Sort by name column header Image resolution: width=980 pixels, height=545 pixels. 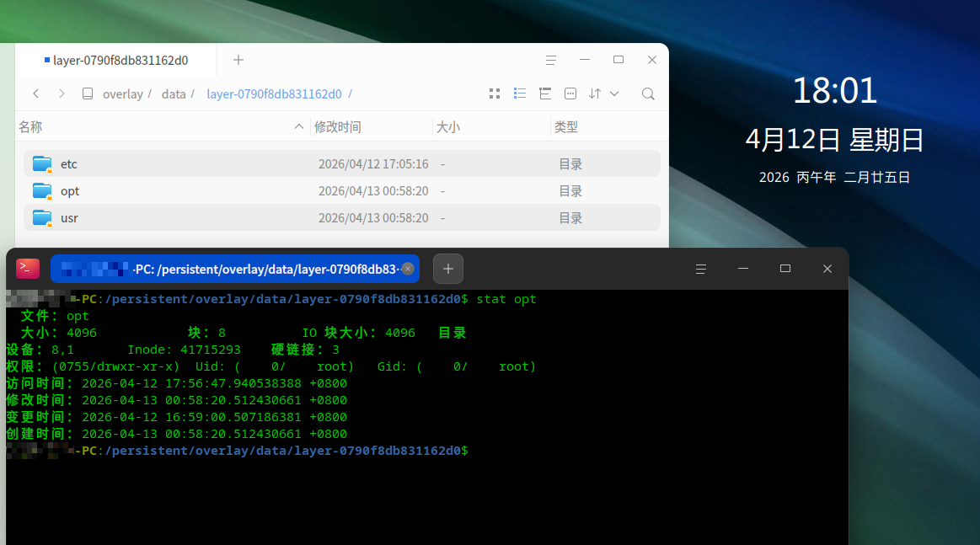pyautogui.click(x=161, y=127)
